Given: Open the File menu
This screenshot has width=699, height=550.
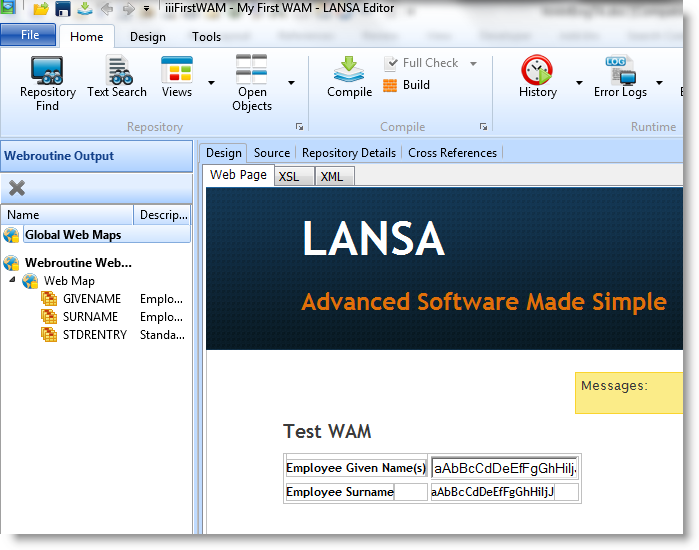Looking at the screenshot, I should (x=28, y=35).
